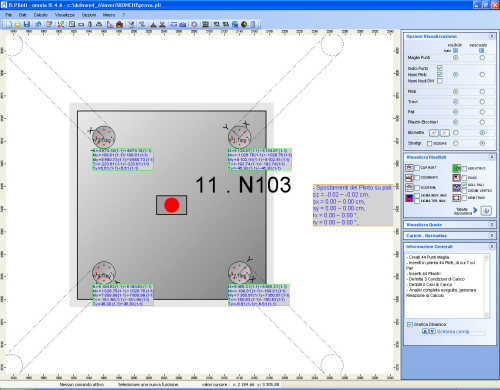Click the percent icon in the toolbar

[x=142, y=24]
